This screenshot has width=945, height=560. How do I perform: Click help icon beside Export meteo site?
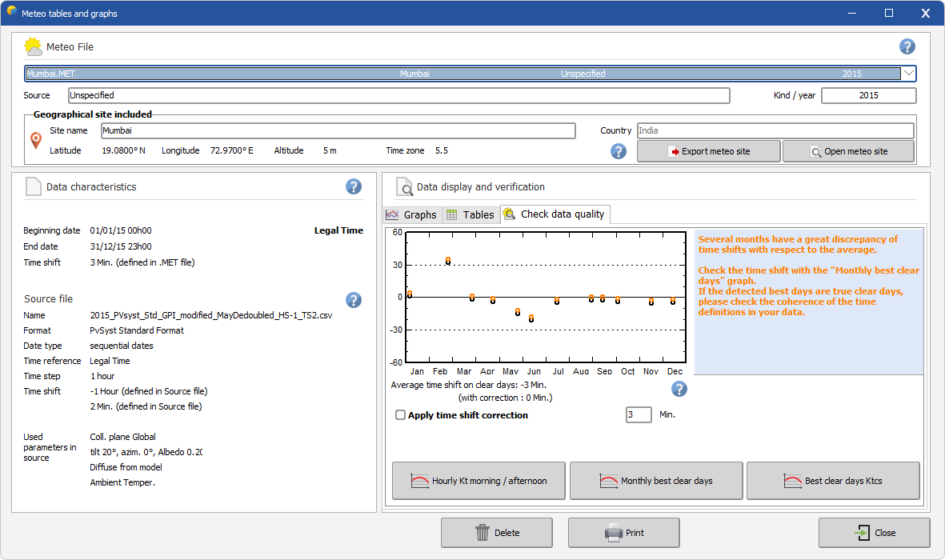[619, 151]
